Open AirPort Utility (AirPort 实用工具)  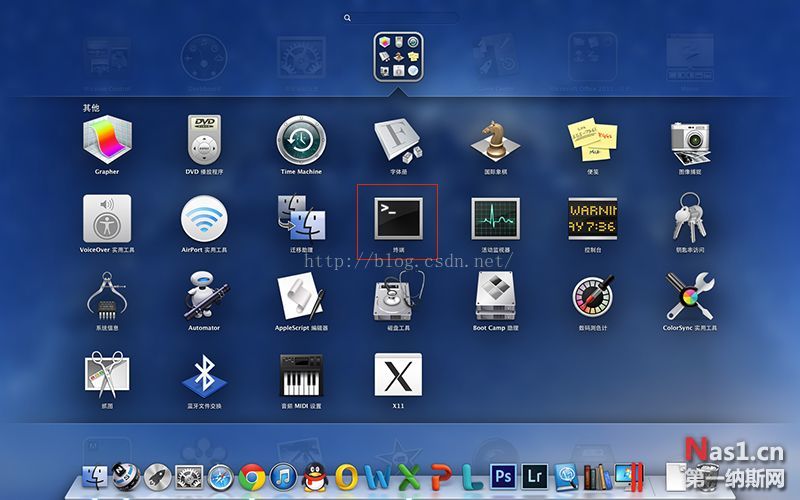pos(205,218)
